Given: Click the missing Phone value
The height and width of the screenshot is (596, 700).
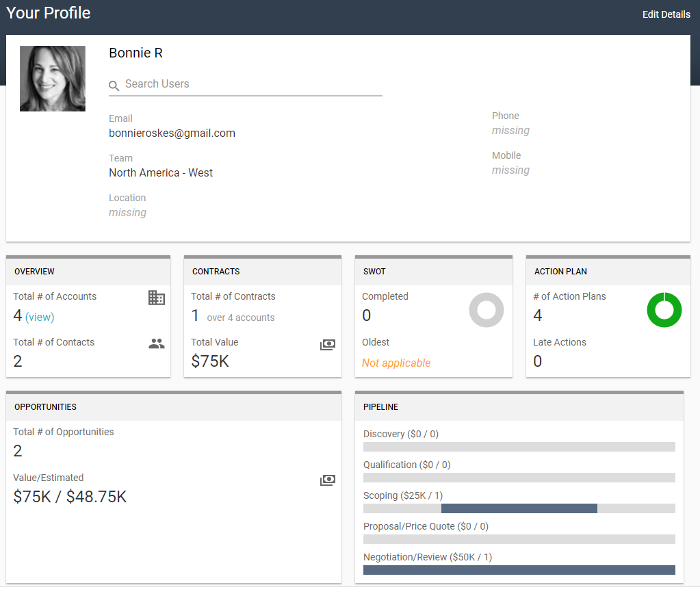Looking at the screenshot, I should click(x=510, y=131).
